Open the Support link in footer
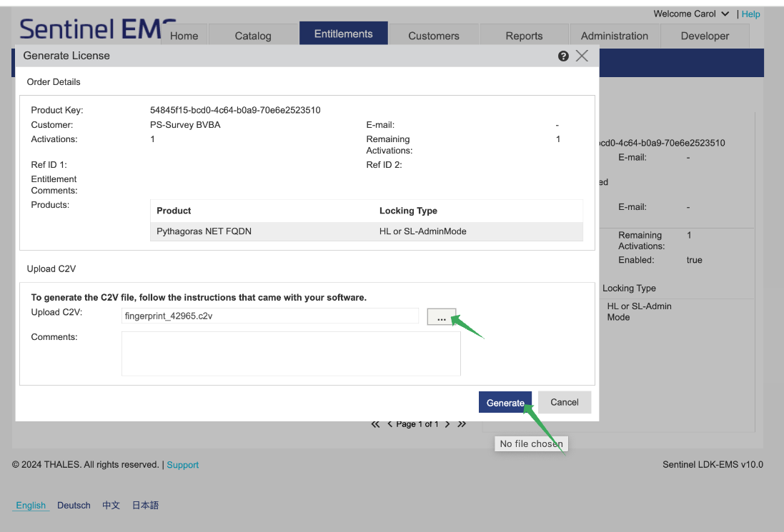Screen dimensions: 784x532 [x=182, y=465]
